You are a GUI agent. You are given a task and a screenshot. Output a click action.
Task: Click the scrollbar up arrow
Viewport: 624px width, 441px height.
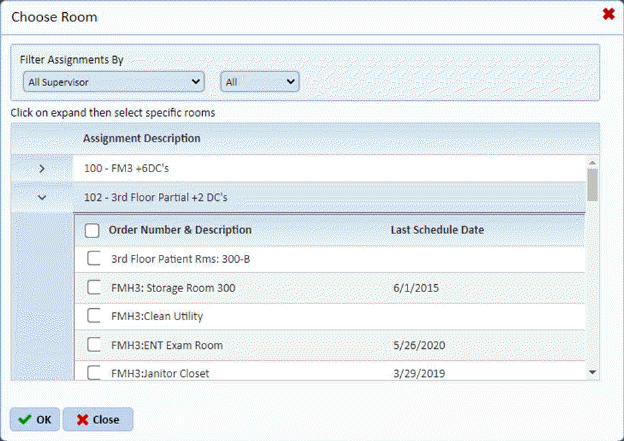[592, 162]
